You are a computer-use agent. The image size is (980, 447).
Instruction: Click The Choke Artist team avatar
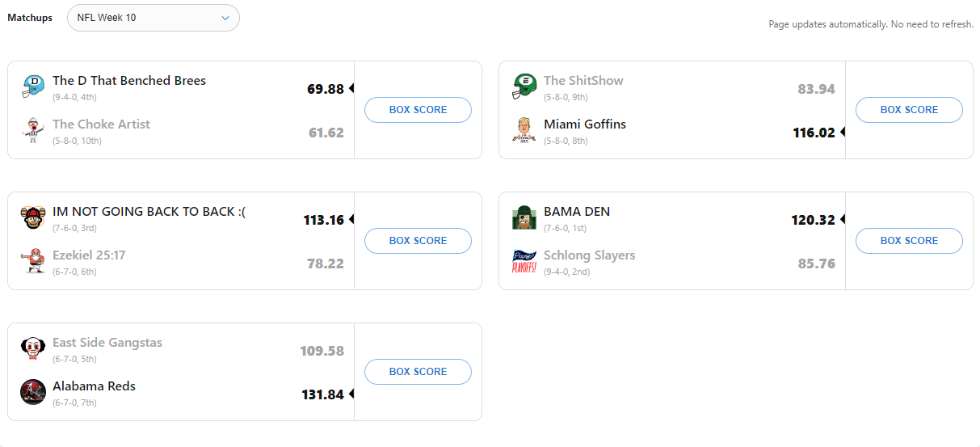pyautogui.click(x=33, y=130)
